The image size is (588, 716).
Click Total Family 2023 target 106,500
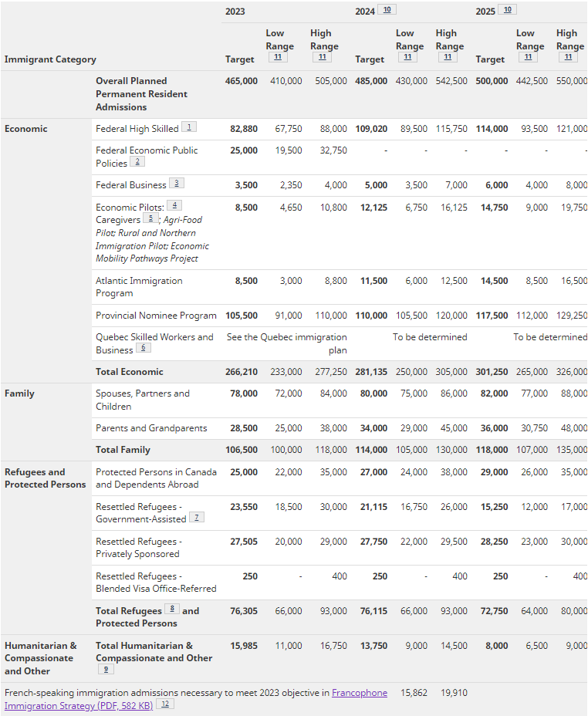point(241,450)
